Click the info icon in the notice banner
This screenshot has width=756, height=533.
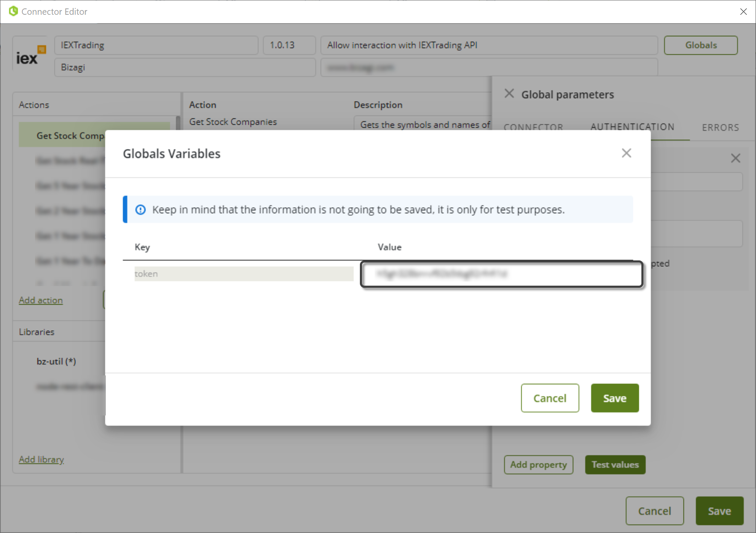point(140,209)
